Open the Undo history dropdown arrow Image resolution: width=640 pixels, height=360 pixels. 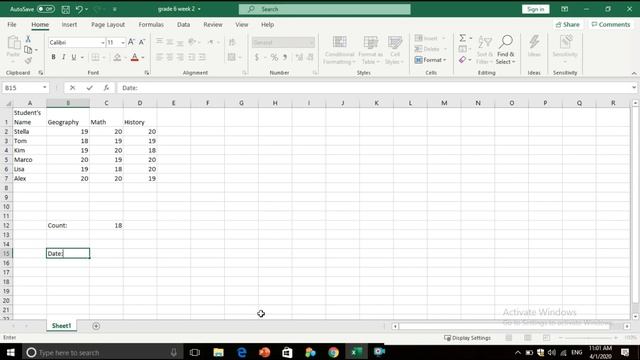click(87, 9)
